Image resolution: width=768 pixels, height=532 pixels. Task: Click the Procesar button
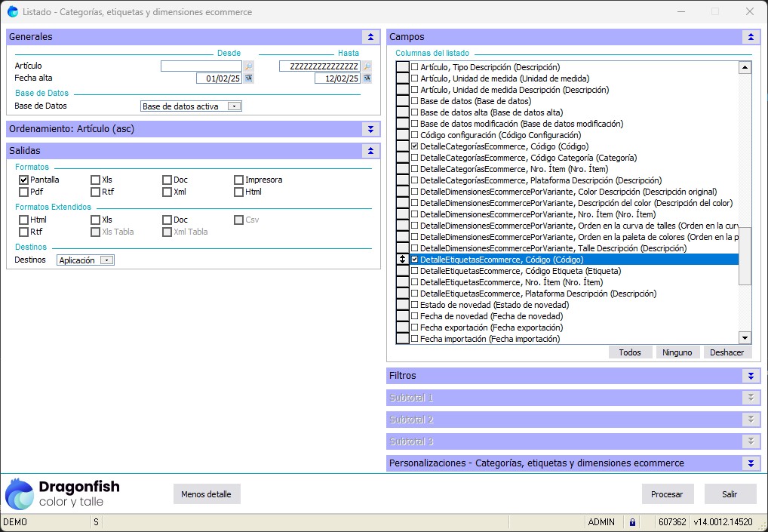pos(667,494)
